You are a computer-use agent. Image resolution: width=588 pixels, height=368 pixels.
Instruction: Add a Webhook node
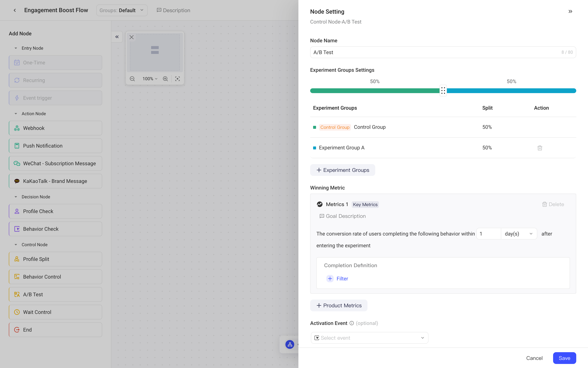click(55, 128)
